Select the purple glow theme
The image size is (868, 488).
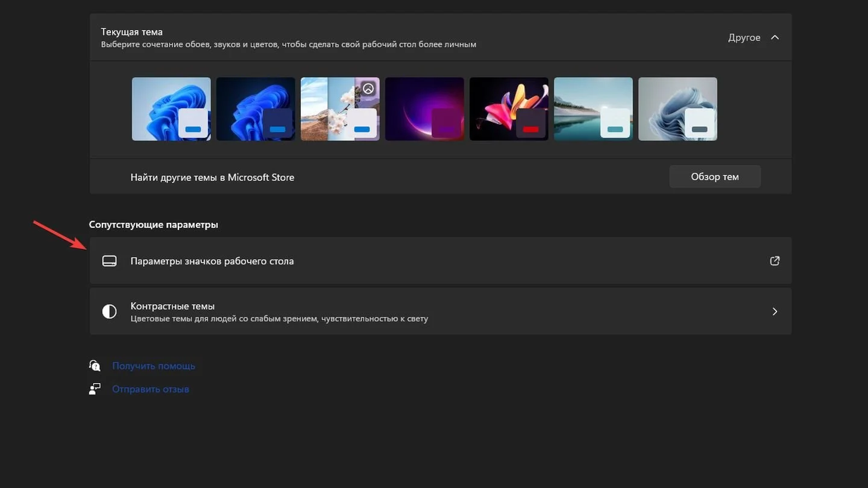click(x=424, y=109)
